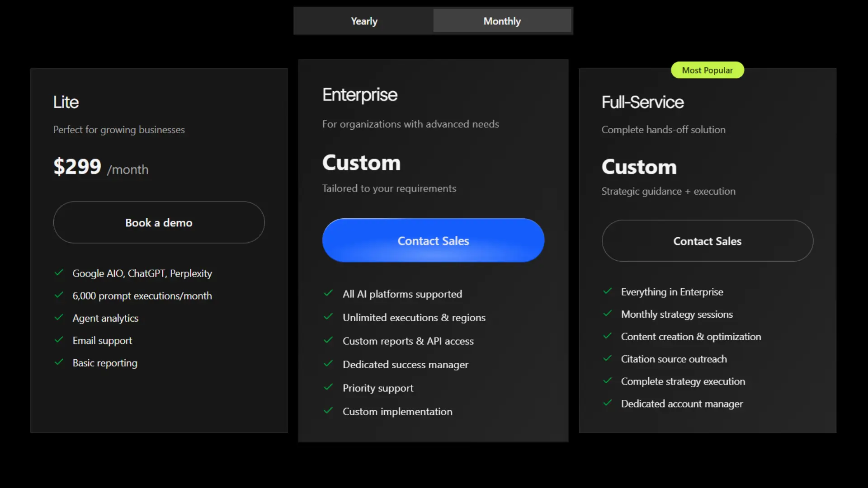The width and height of the screenshot is (868, 488).
Task: Select the Monthly billing tab
Action: (502, 21)
